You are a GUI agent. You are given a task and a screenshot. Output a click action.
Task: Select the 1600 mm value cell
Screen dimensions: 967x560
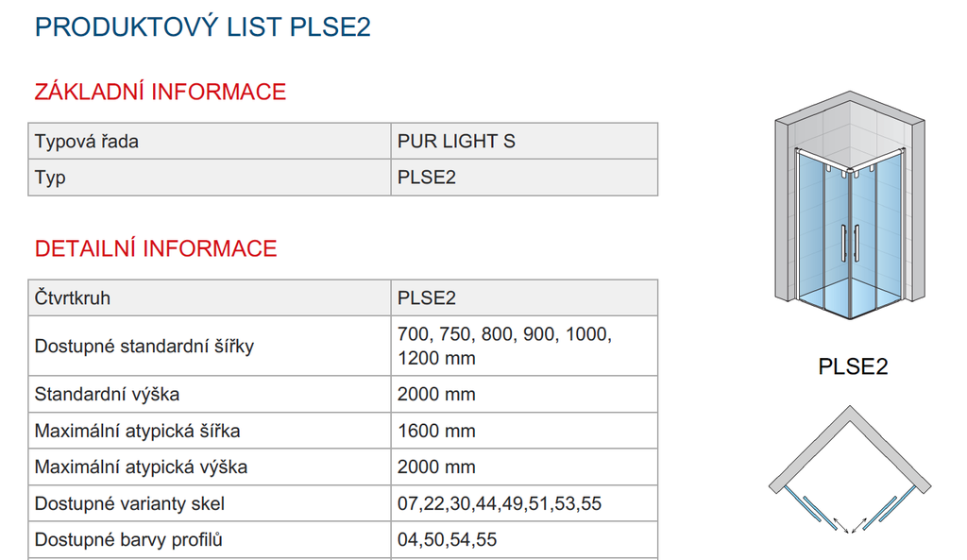[524, 431]
